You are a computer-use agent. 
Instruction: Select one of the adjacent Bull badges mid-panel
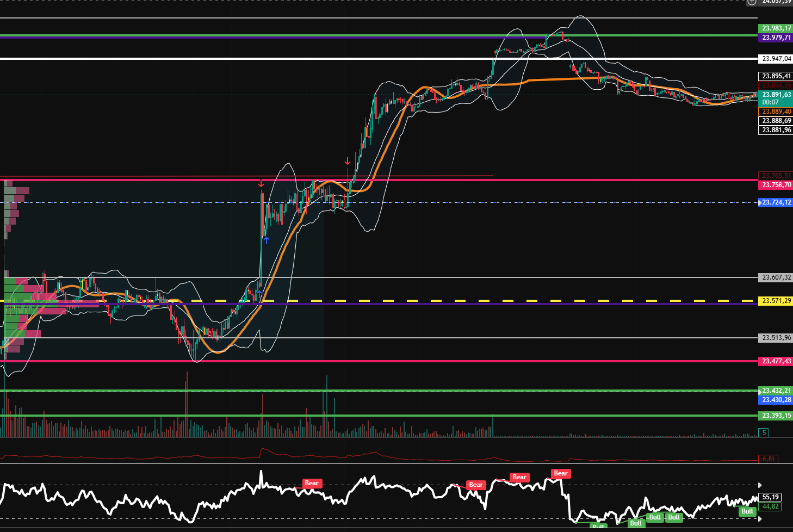pyautogui.click(x=654, y=517)
